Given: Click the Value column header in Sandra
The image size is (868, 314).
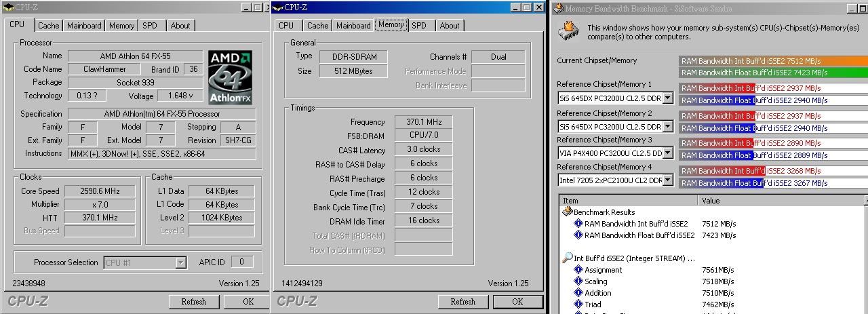Looking at the screenshot, I should [782, 201].
